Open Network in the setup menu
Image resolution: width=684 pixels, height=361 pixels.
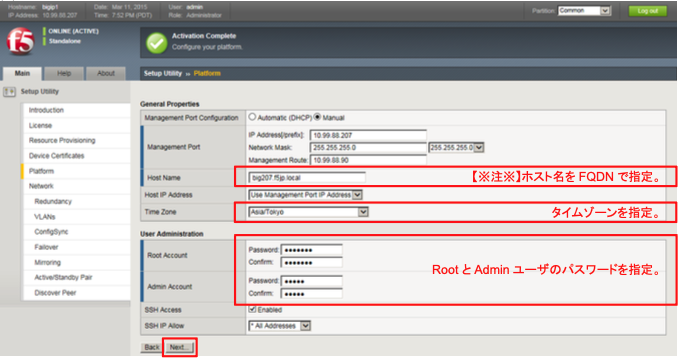(41, 186)
